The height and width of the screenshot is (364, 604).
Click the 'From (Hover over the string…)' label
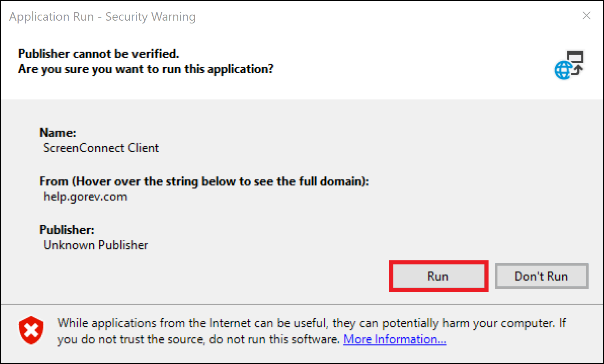click(204, 181)
